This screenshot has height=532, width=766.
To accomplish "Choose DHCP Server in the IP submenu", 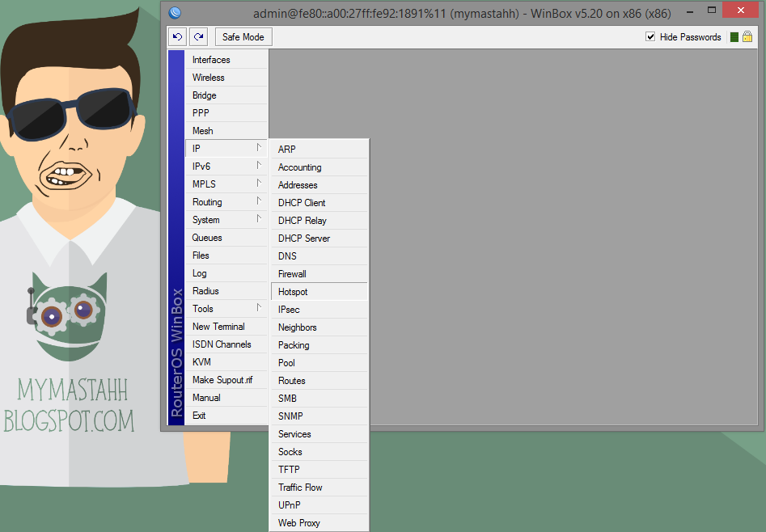I will pyautogui.click(x=319, y=238).
